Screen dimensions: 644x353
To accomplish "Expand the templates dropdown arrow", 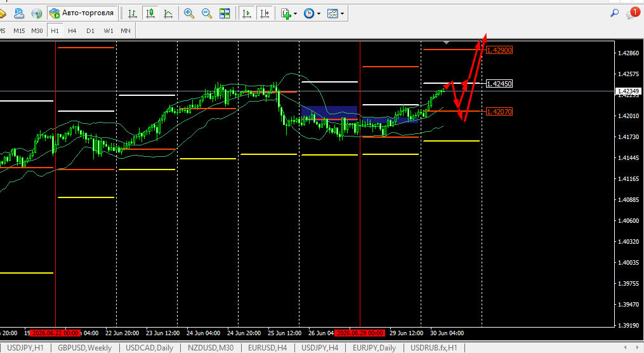I will 342,14.
